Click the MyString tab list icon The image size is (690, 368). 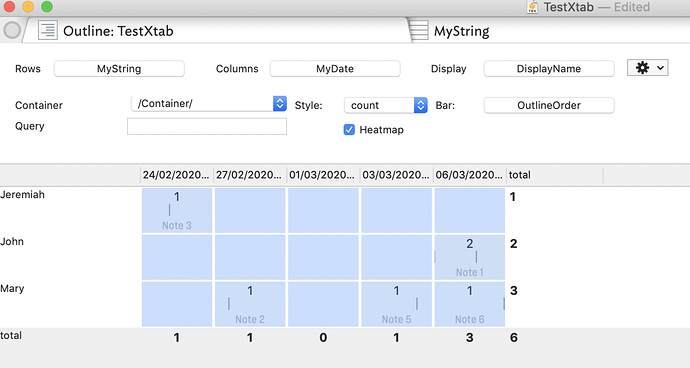pyautogui.click(x=418, y=31)
